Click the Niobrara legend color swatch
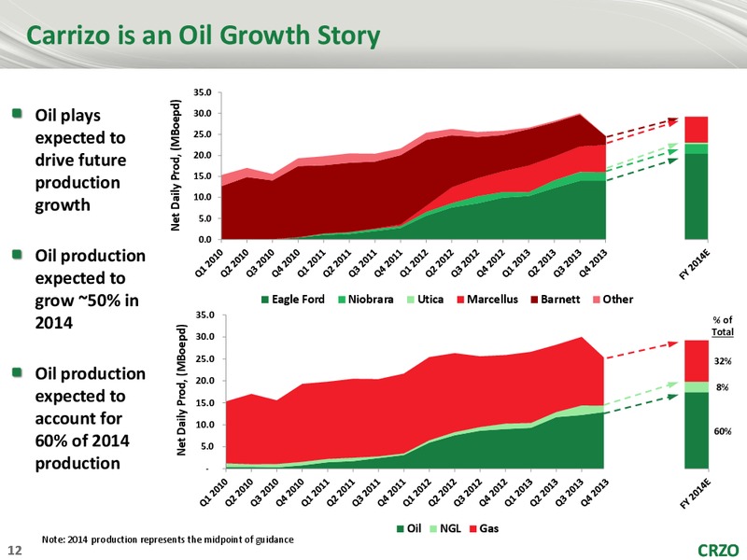Screen dimensions: 747x560 click(x=342, y=300)
